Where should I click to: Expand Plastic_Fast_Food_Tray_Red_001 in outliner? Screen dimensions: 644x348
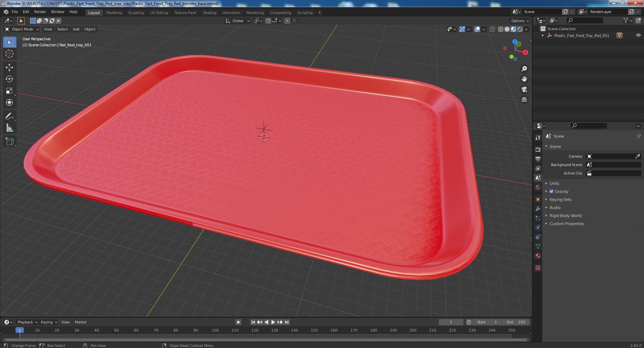click(x=543, y=35)
